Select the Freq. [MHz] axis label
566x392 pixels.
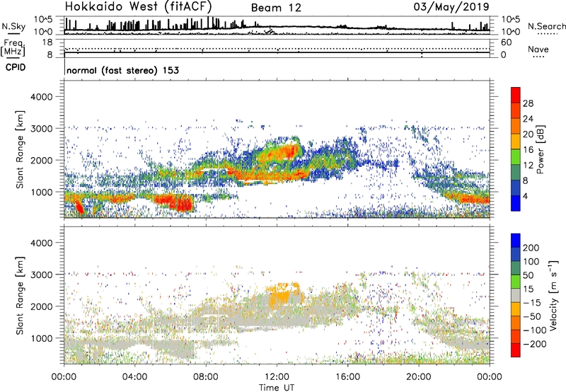point(13,48)
